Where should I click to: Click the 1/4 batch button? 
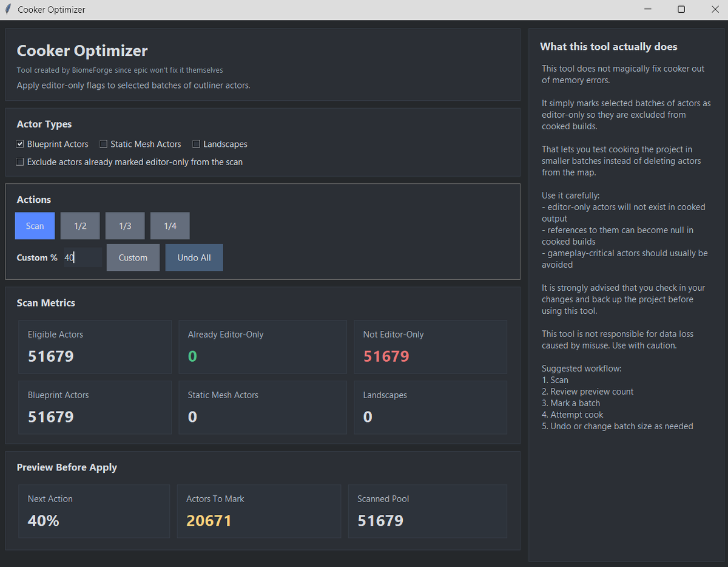(x=170, y=226)
